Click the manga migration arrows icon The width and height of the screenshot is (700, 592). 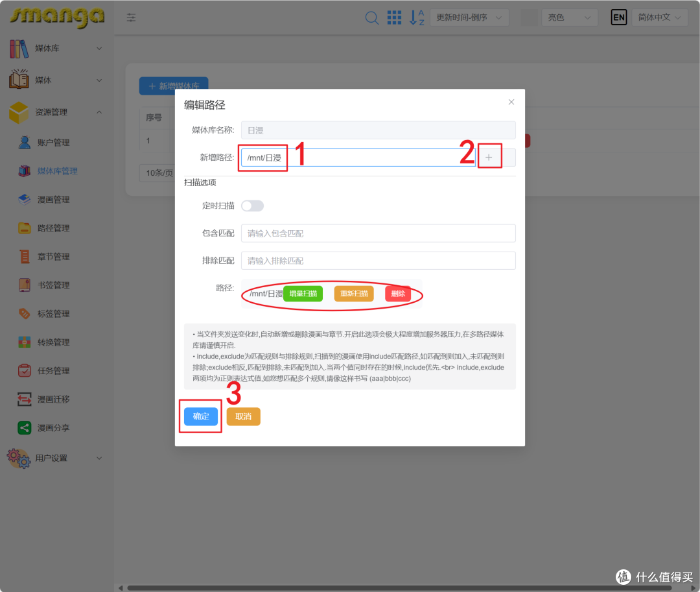coord(25,399)
